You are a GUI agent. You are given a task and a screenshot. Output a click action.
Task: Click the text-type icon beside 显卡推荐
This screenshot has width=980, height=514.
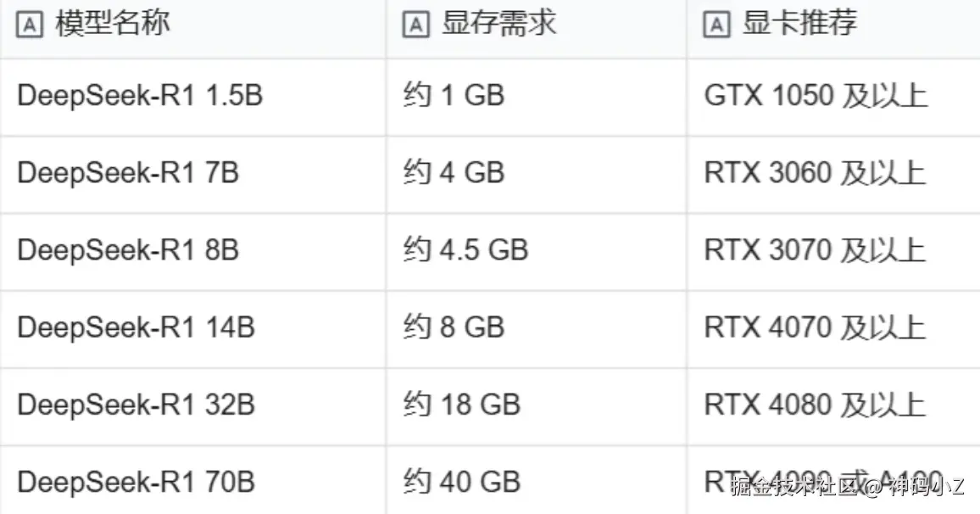(716, 25)
